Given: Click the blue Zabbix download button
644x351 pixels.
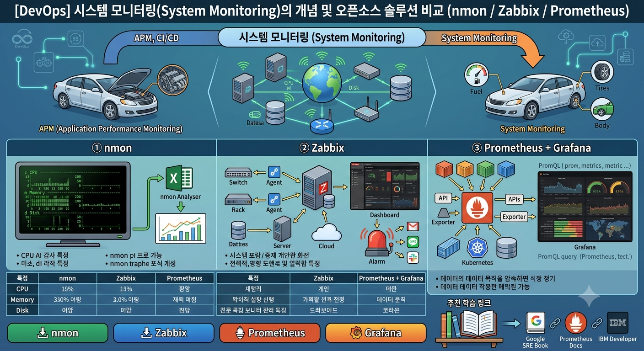Looking at the screenshot, I should [x=163, y=333].
